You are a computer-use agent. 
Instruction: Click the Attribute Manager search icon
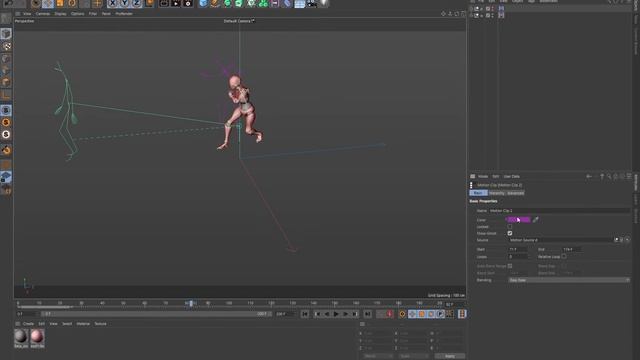point(609,176)
